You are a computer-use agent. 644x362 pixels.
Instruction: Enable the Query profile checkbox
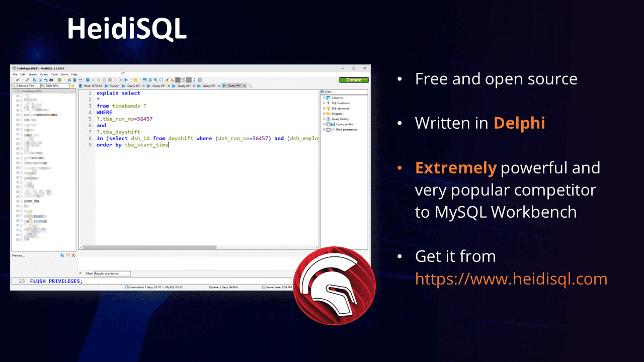pyautogui.click(x=329, y=124)
